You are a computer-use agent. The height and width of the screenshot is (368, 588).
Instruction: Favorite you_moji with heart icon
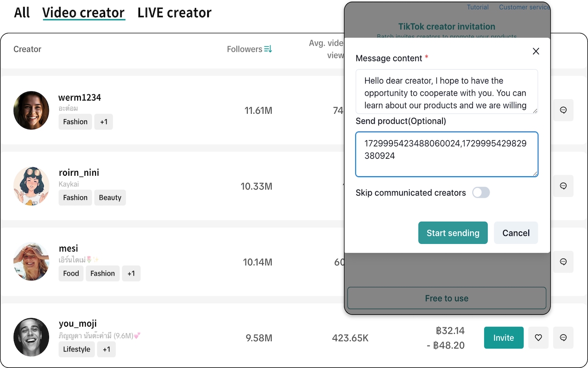point(538,338)
